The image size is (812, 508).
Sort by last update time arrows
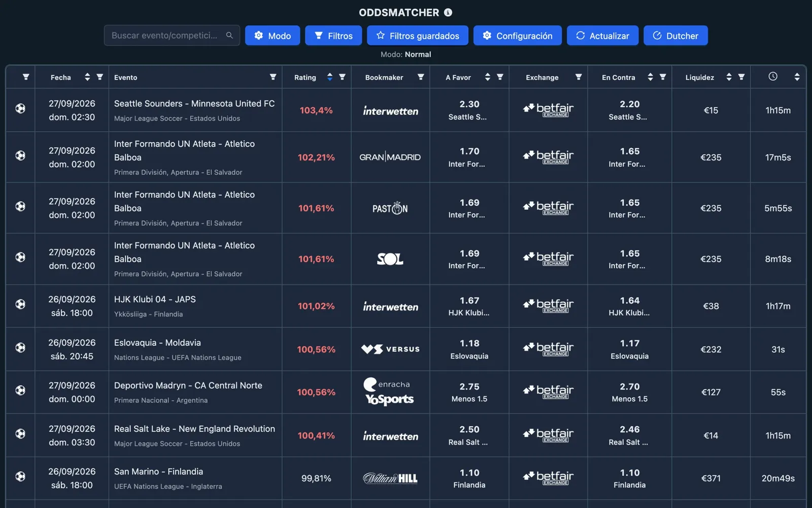tap(797, 77)
